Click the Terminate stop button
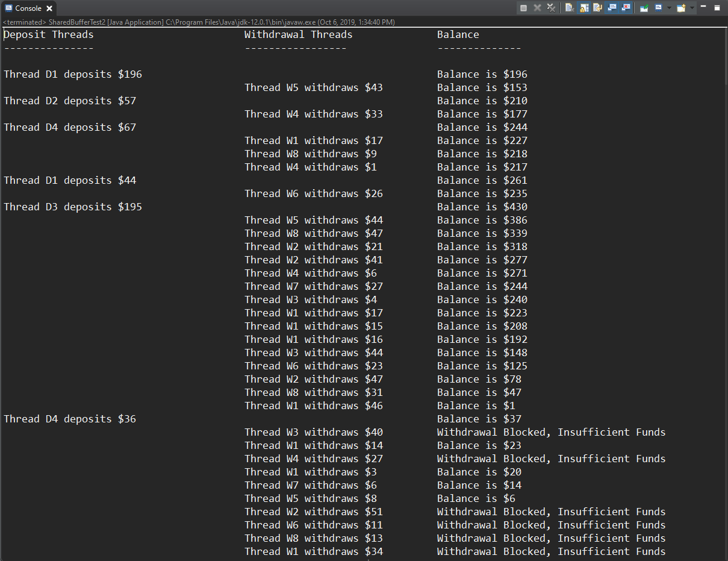Viewport: 728px width, 561px height. pos(524,8)
